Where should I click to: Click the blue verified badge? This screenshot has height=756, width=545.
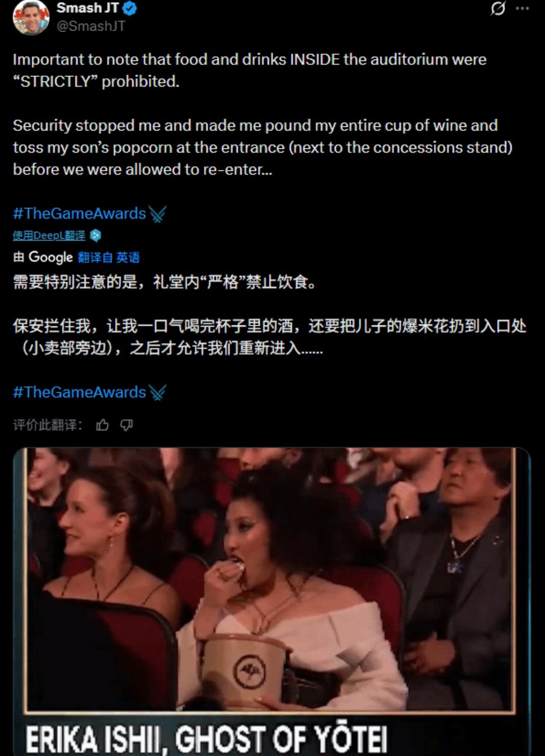[130, 8]
